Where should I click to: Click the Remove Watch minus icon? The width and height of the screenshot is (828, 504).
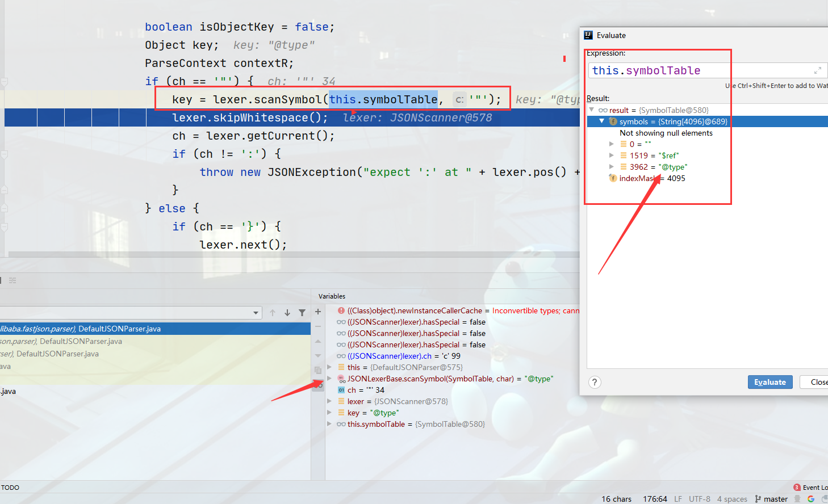pos(318,326)
